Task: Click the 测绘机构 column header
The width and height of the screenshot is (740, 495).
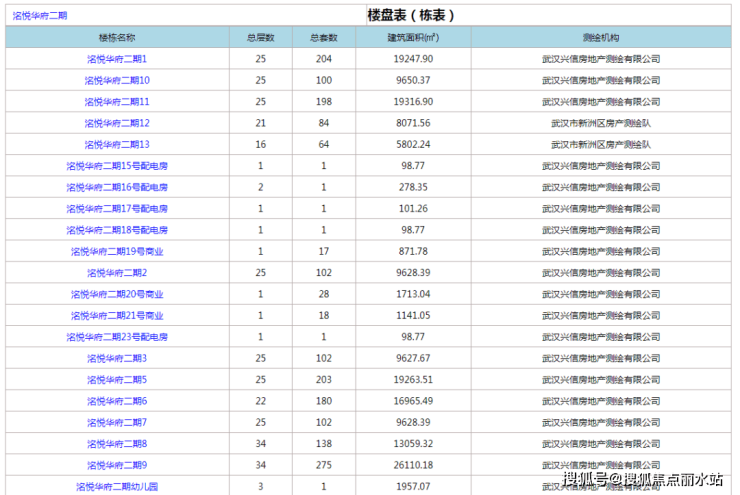Action: tap(601, 37)
